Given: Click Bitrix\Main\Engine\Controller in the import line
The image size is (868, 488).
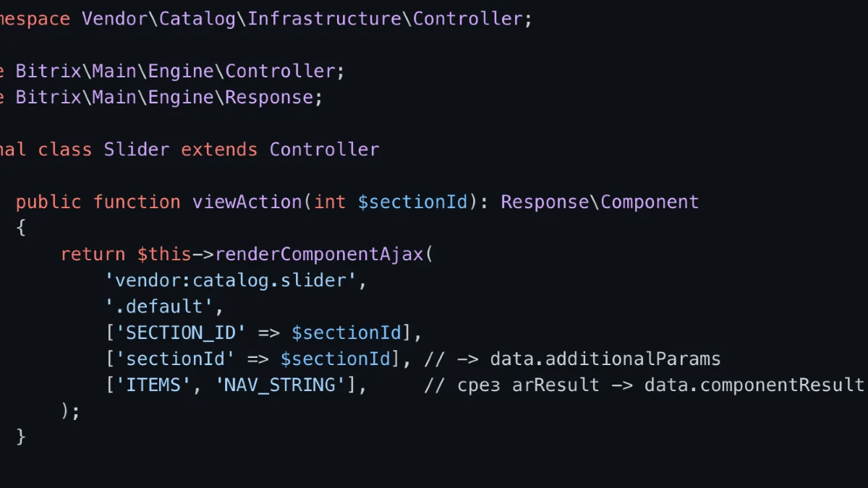Looking at the screenshot, I should pyautogui.click(x=175, y=71).
